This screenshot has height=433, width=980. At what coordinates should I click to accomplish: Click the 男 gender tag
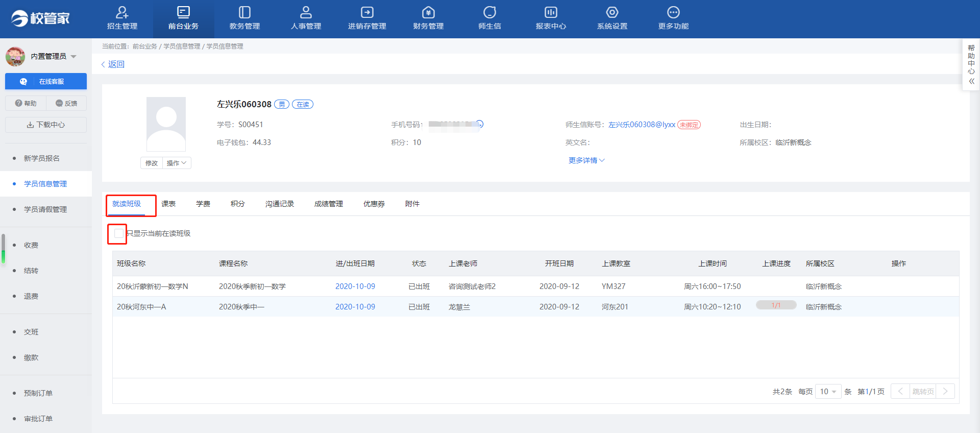pyautogui.click(x=282, y=104)
